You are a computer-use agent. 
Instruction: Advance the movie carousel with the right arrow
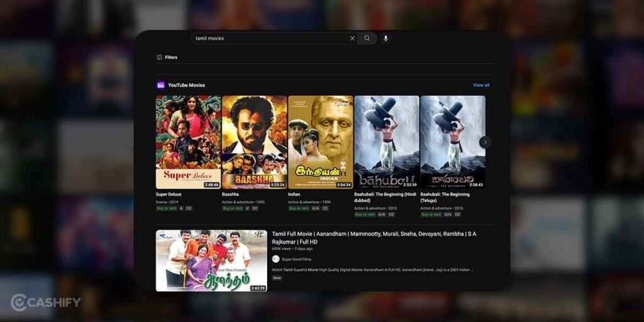pos(485,142)
